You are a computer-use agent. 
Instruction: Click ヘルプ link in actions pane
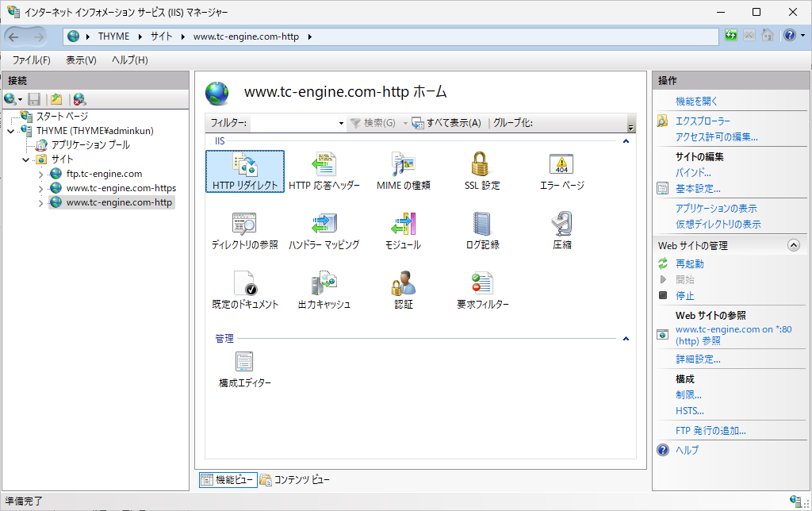pyautogui.click(x=687, y=451)
